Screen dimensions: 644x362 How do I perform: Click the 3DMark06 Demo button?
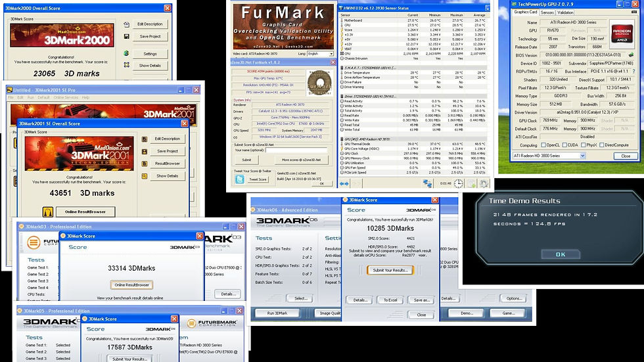pyautogui.click(x=467, y=313)
